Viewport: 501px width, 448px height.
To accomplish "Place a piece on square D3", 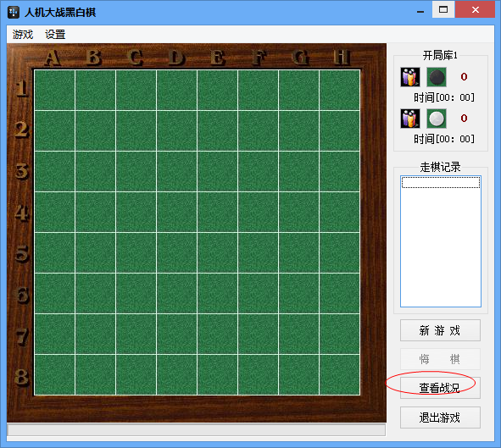I will pos(176,171).
